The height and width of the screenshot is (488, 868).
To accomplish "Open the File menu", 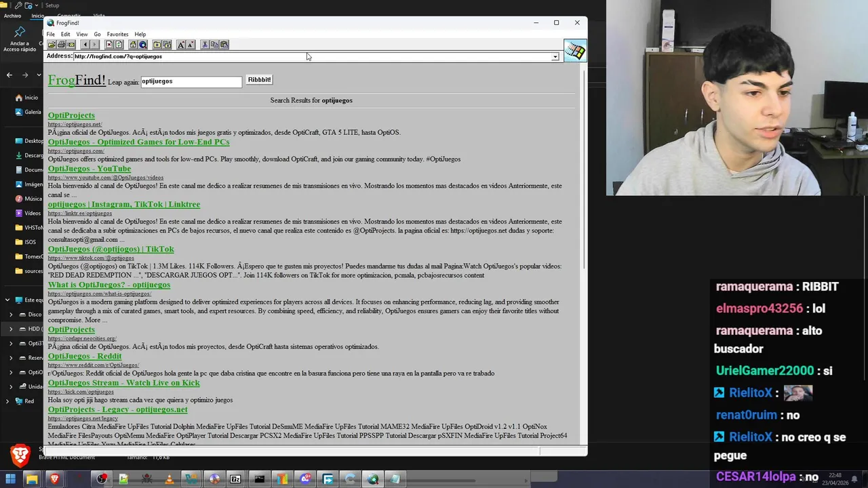I will 50,34.
